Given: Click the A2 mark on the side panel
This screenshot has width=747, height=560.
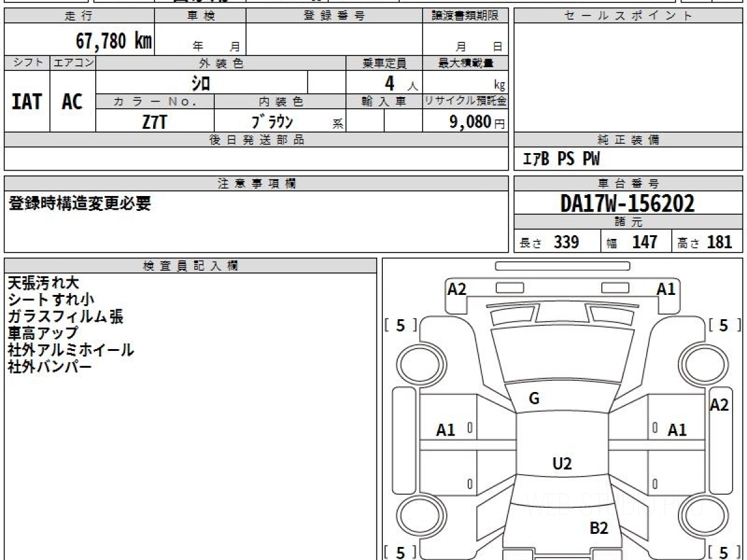Looking at the screenshot, I should pos(719,405).
